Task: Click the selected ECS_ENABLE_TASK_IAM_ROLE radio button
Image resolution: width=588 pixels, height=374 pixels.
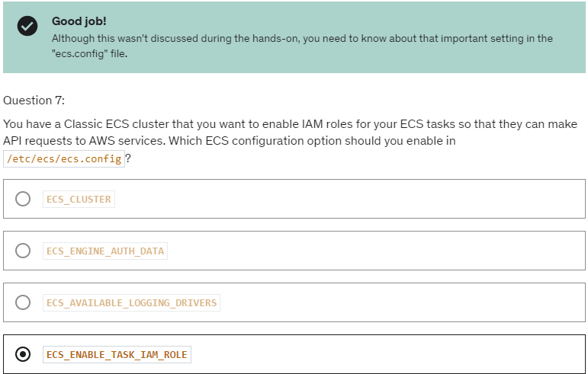Action: (23, 354)
